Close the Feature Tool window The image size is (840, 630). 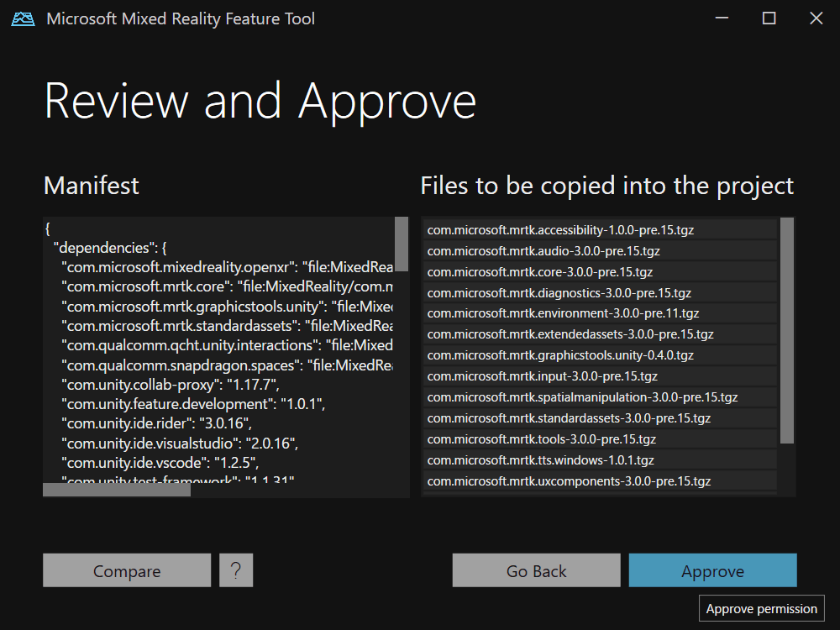tap(816, 18)
